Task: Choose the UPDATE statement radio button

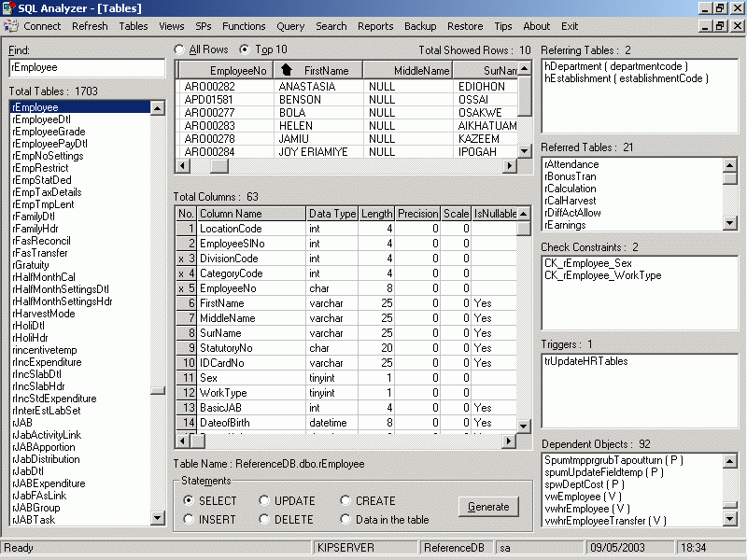Action: 265,501
